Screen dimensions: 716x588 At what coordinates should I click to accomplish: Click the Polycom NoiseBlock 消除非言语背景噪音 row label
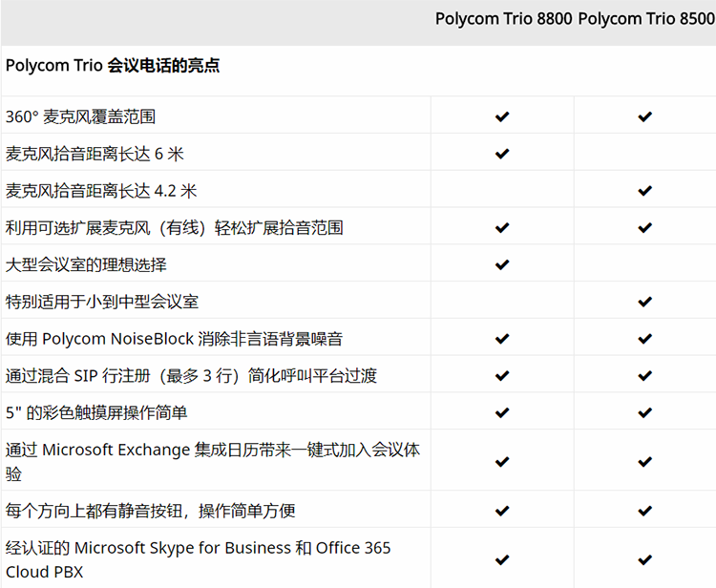coord(174,339)
